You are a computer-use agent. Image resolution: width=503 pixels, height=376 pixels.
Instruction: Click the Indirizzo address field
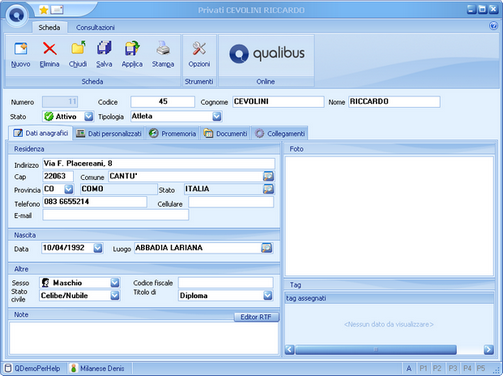[x=159, y=163]
